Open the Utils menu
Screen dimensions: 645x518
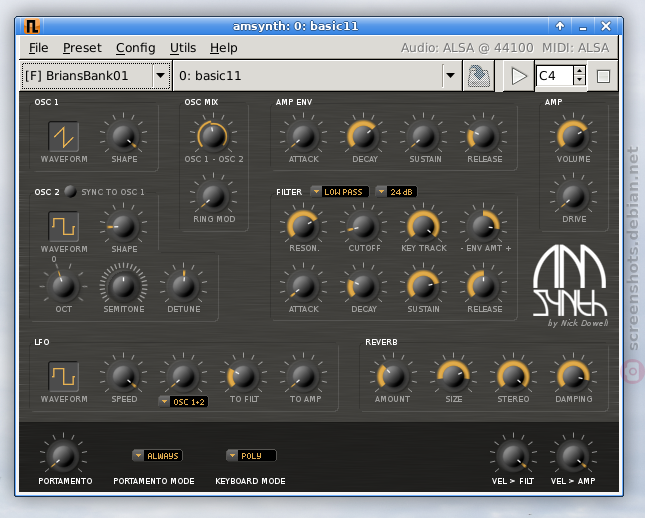tap(183, 48)
